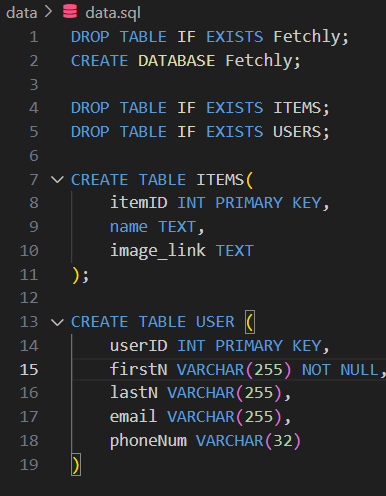Click 'Fetchly' on line 2
The height and width of the screenshot is (496, 386).
point(259,60)
